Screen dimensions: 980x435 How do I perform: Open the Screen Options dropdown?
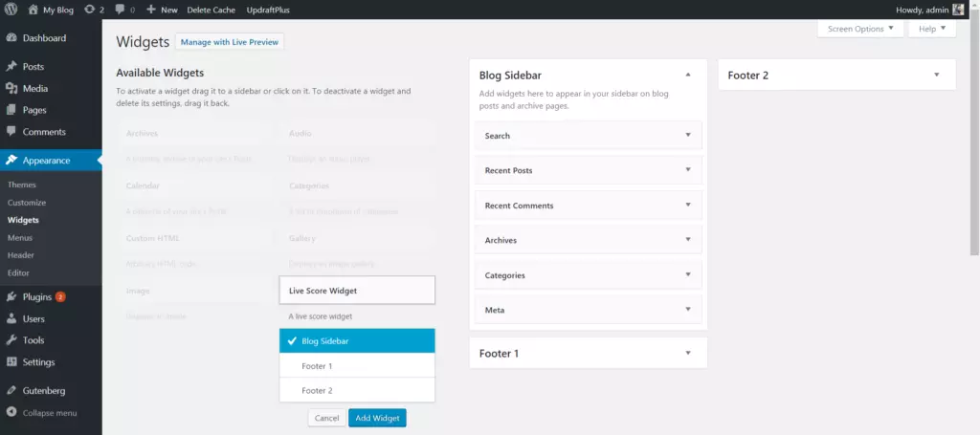(859, 29)
